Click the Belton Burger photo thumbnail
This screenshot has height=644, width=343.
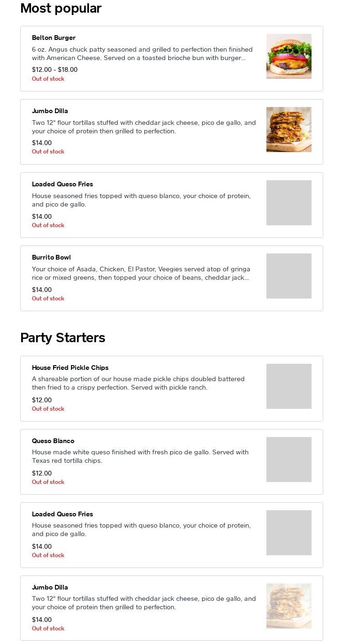tap(288, 56)
